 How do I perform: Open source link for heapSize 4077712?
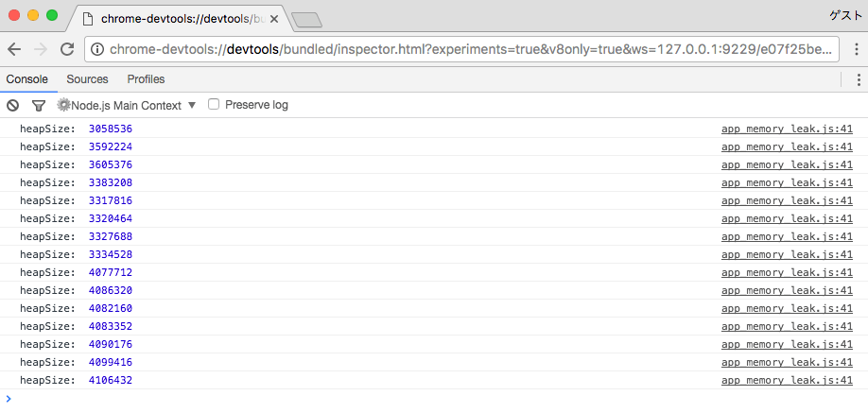point(787,272)
